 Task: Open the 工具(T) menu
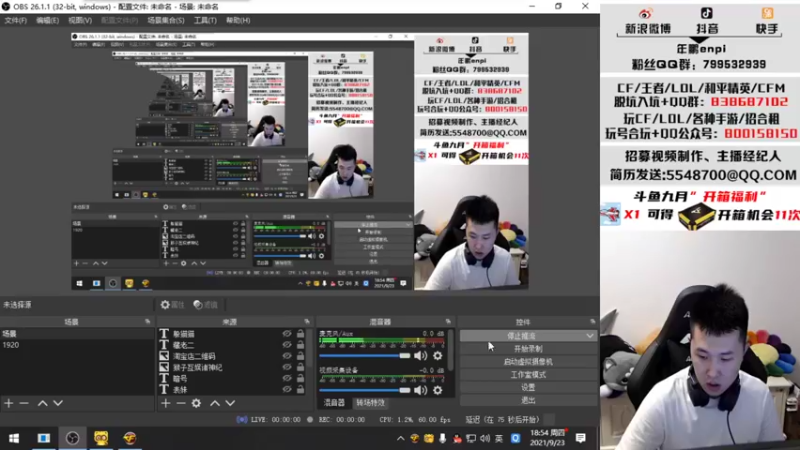pos(205,20)
